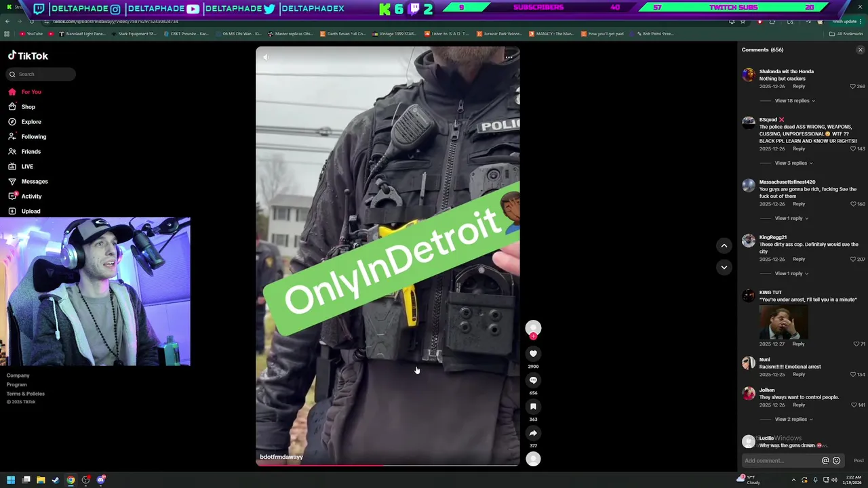Open YouTube bookmark in bookmarks bar

pos(31,34)
